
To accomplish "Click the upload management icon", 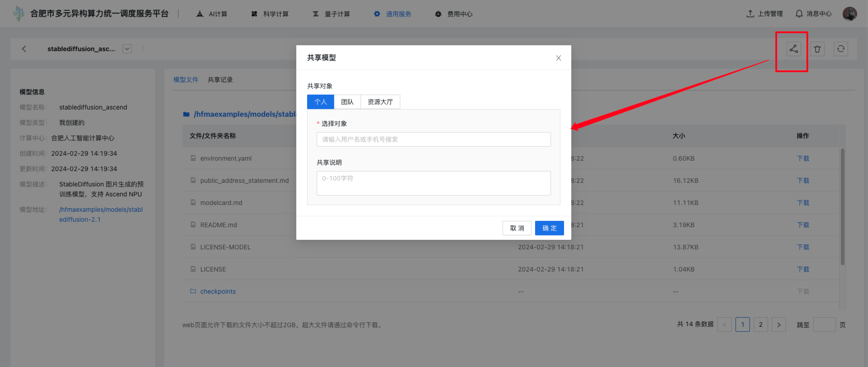I will click(x=750, y=14).
